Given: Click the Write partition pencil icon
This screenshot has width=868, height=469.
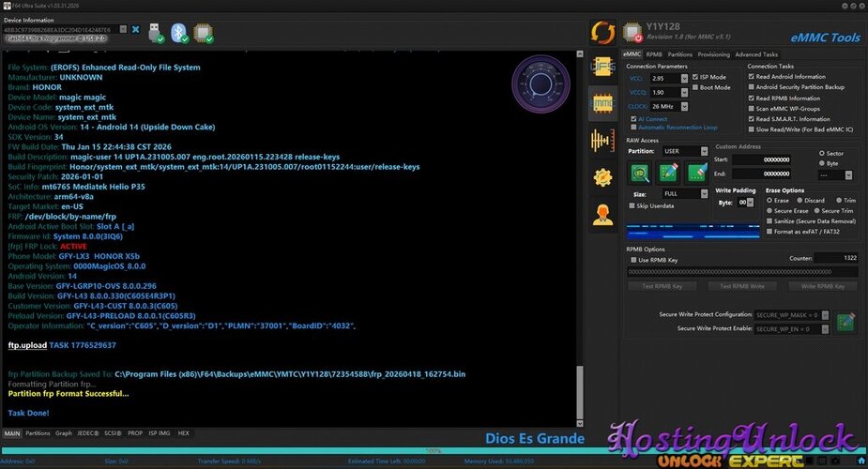Looking at the screenshot, I should (668, 174).
